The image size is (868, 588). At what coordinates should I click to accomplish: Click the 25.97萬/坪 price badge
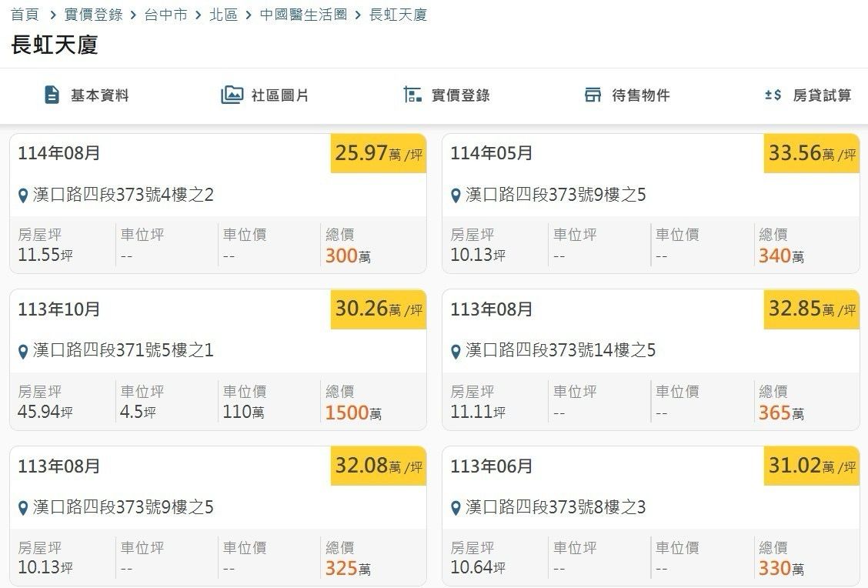[379, 153]
